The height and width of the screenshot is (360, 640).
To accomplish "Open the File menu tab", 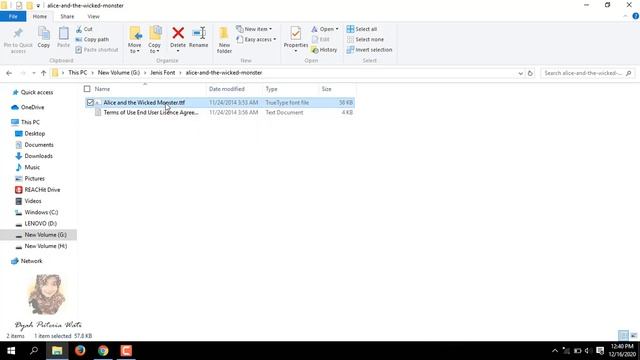I will [13, 16].
